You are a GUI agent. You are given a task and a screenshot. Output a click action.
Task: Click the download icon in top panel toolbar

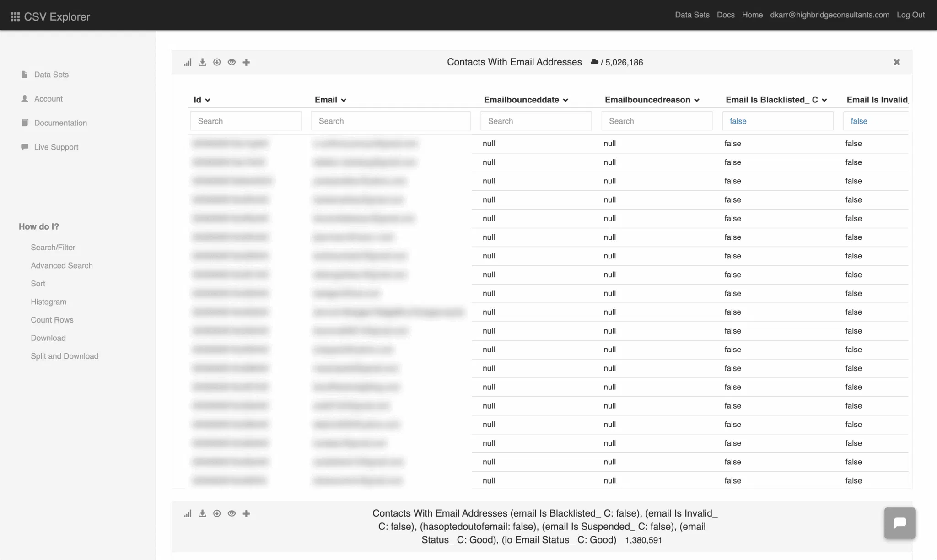coord(202,62)
